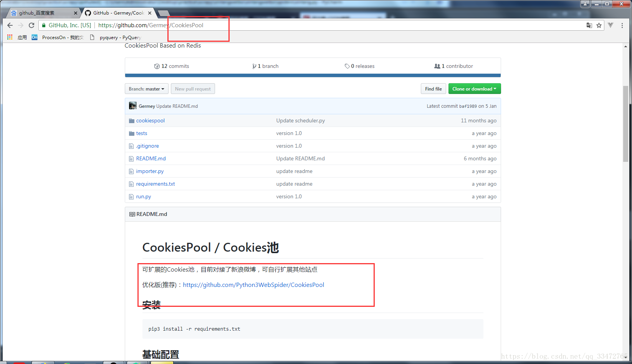Screen dimensions: 632x364
Task: Open the Chrome three-dot menu
Action: click(x=622, y=25)
